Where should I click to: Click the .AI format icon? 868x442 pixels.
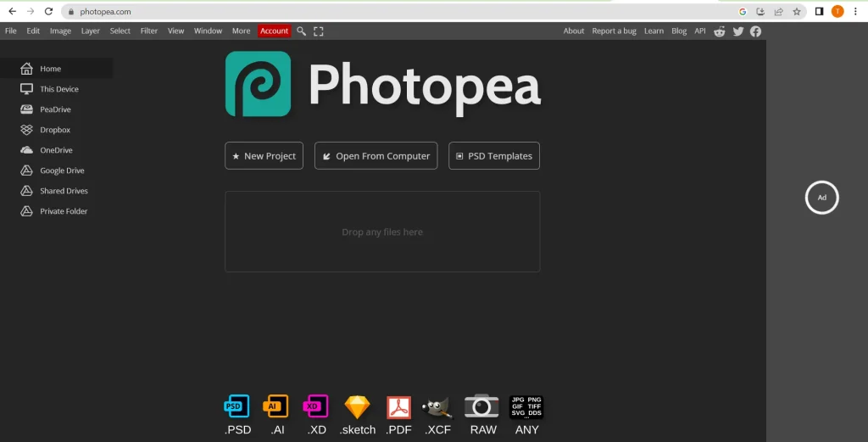click(275, 406)
